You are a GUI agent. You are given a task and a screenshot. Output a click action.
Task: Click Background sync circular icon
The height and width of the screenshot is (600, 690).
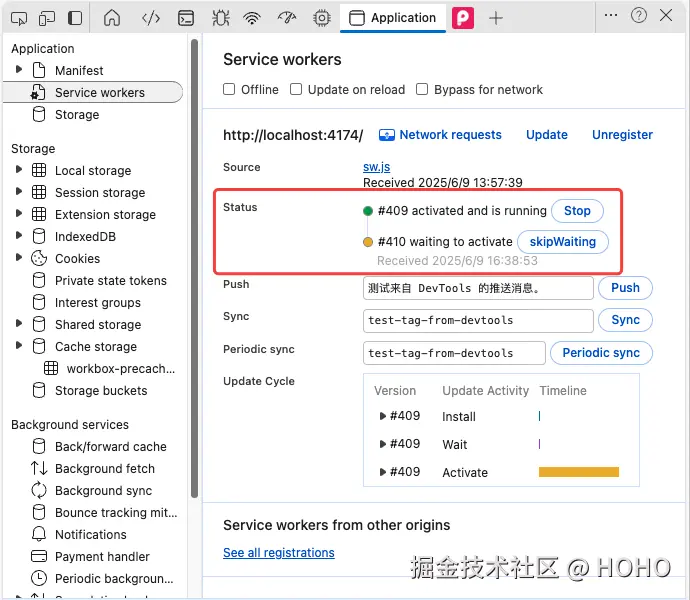pyautogui.click(x=39, y=490)
